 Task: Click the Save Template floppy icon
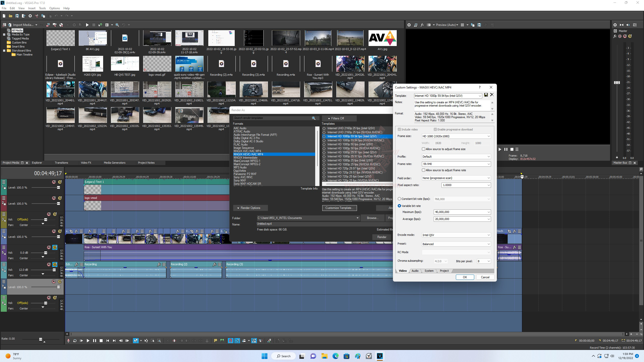click(486, 95)
